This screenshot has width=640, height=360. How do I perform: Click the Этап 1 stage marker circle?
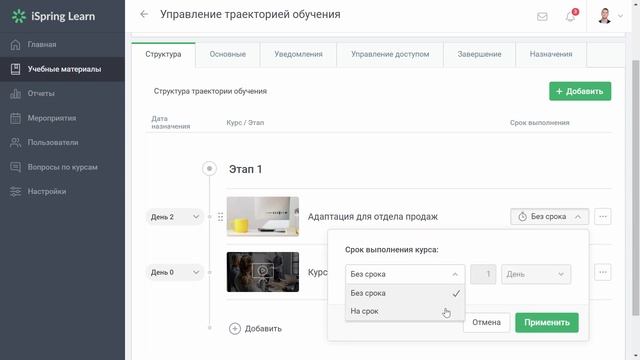click(x=209, y=169)
